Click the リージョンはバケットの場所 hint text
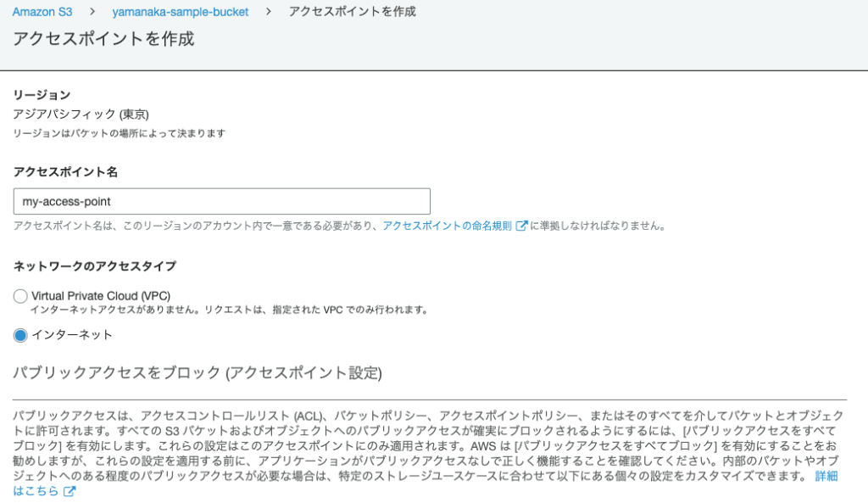This screenshot has height=503, width=868. point(119,133)
